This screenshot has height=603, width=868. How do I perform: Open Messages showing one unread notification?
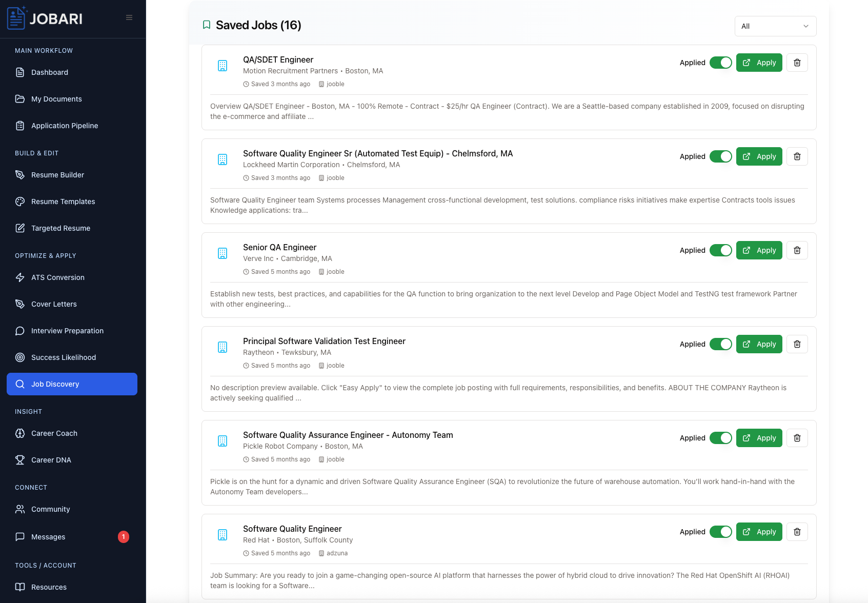tap(48, 537)
